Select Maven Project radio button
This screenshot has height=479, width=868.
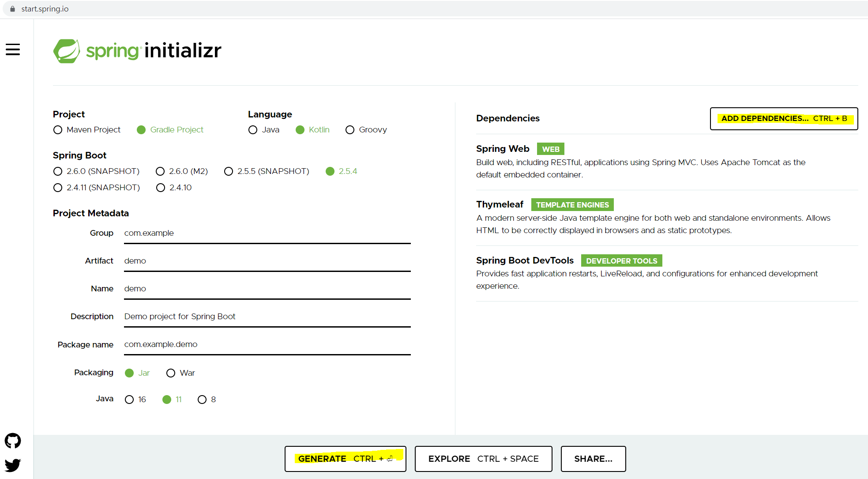click(x=58, y=130)
